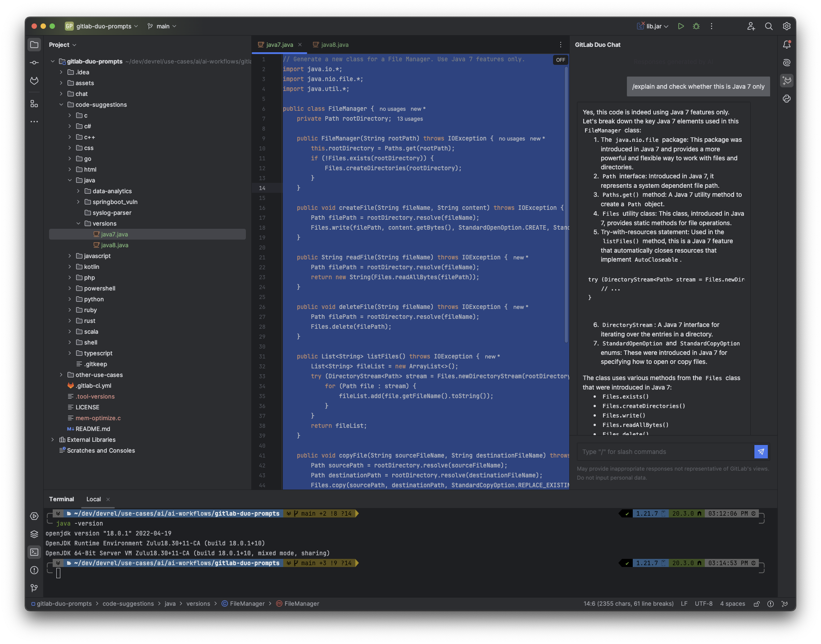Viewport: 821px width, 644px height.
Task: Toggle the notifications bell panel
Action: coord(787,45)
